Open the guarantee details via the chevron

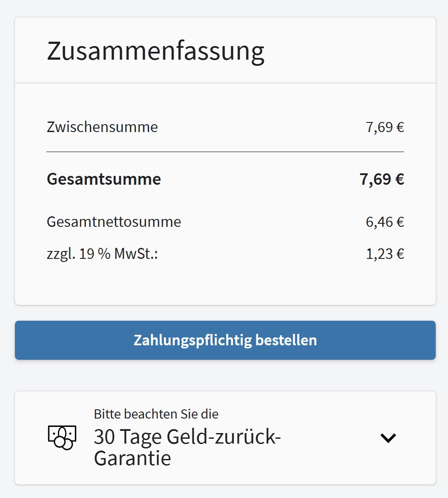(x=388, y=437)
